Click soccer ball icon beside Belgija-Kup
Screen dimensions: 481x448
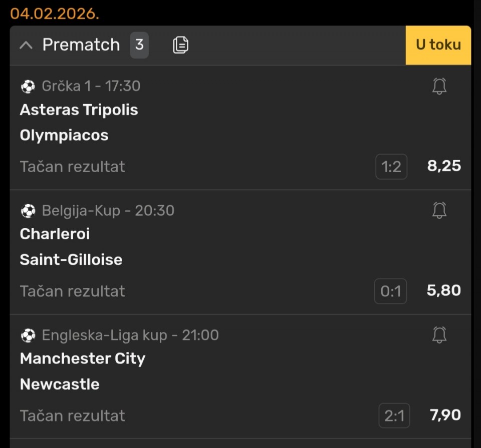28,211
